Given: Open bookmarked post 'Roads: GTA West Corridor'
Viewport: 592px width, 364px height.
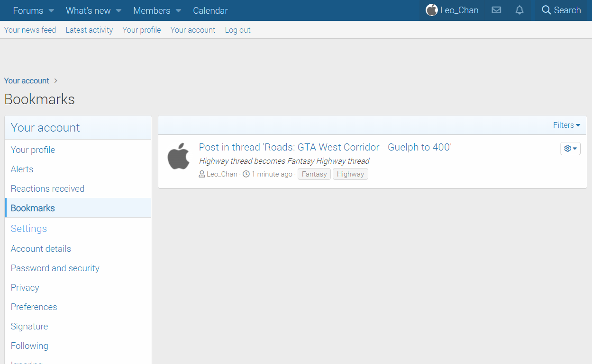Looking at the screenshot, I should coord(325,147).
